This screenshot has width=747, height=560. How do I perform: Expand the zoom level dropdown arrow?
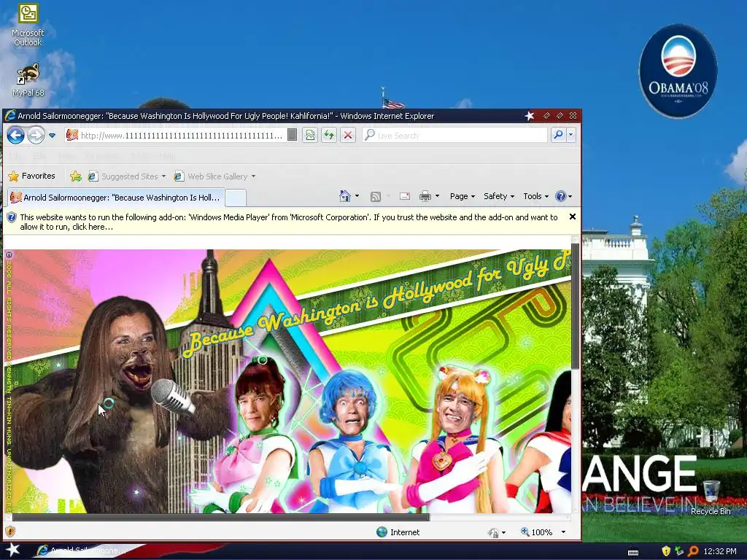click(564, 532)
